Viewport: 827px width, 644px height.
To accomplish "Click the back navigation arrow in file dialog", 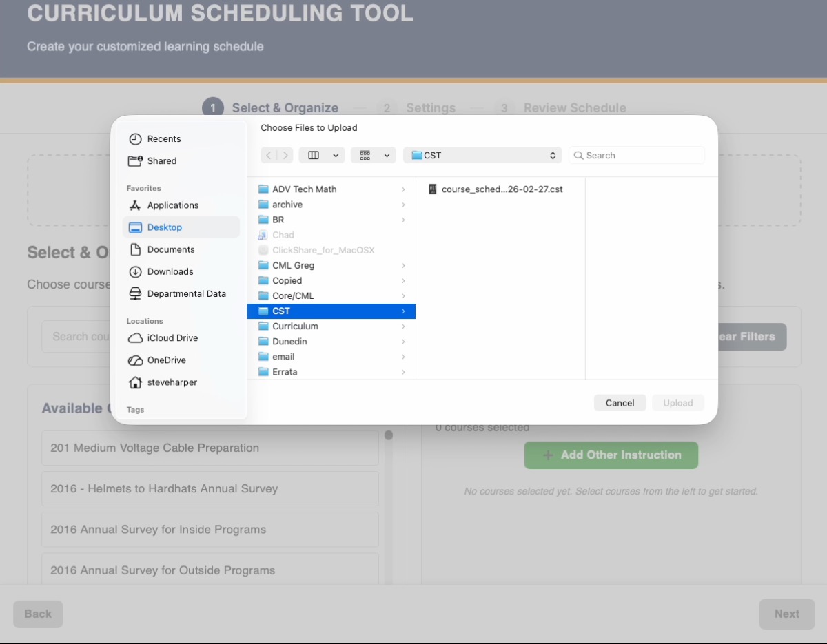I will tap(269, 156).
